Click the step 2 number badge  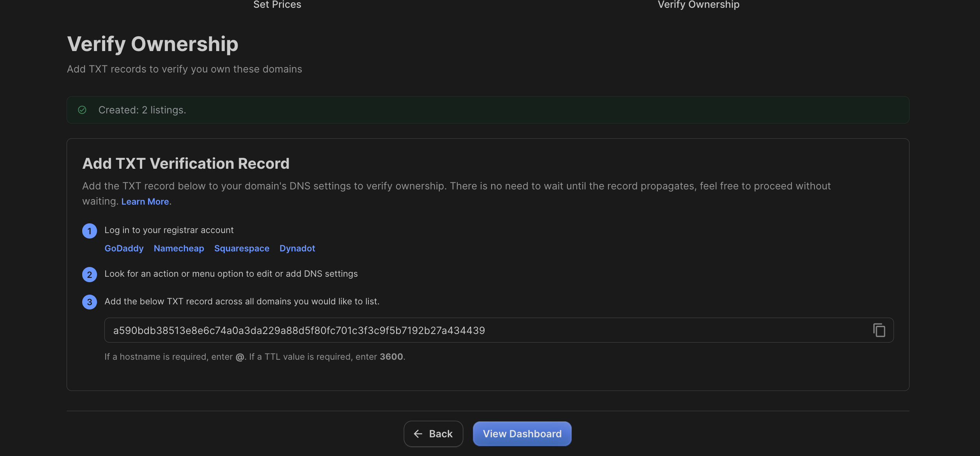pos(90,274)
